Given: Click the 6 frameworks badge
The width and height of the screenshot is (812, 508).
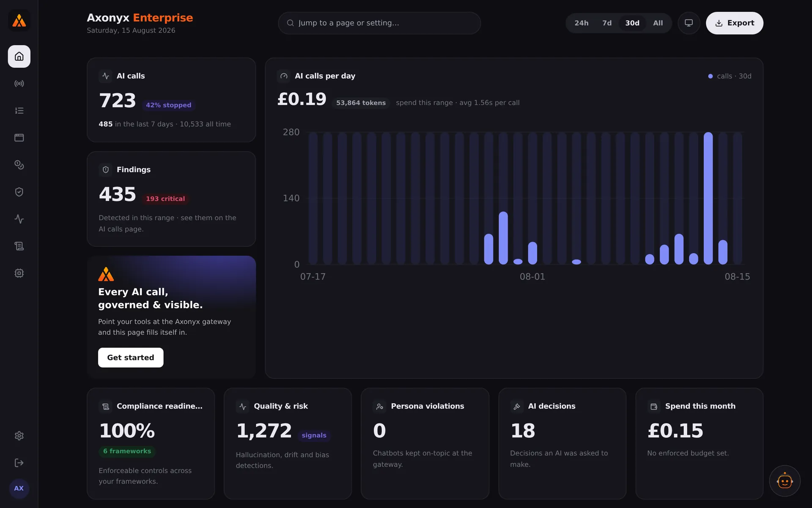Looking at the screenshot, I should 127,451.
